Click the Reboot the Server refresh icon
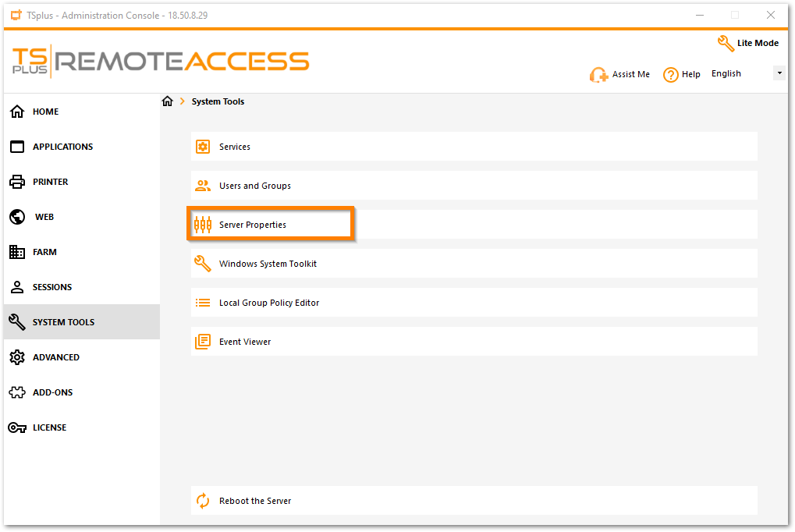The width and height of the screenshot is (795, 532). coord(203,501)
